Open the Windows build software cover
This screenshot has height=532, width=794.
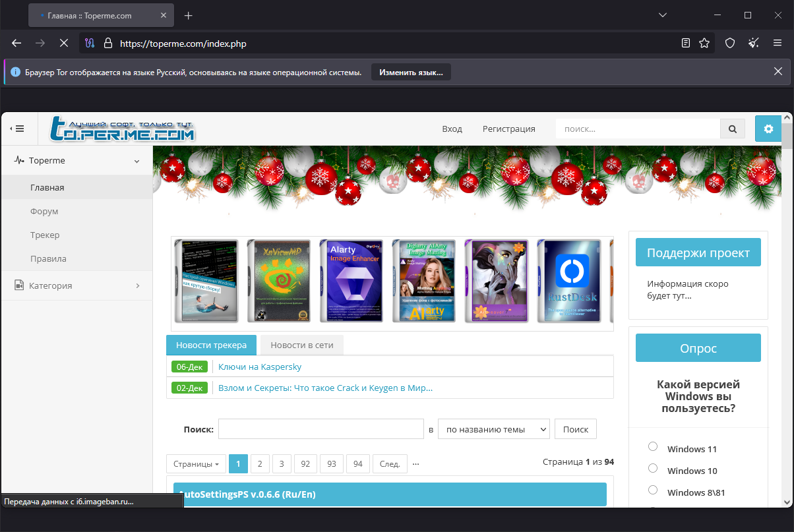(x=206, y=281)
